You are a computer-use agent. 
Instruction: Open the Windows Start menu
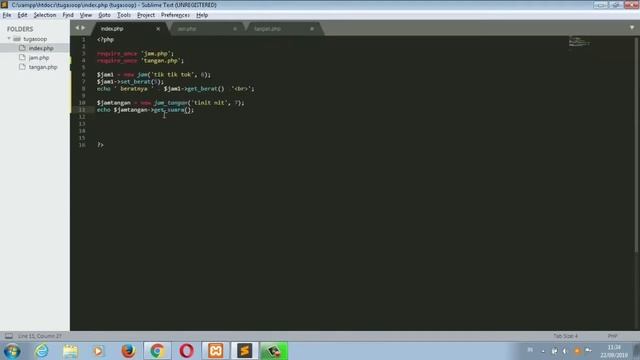[x=12, y=351]
